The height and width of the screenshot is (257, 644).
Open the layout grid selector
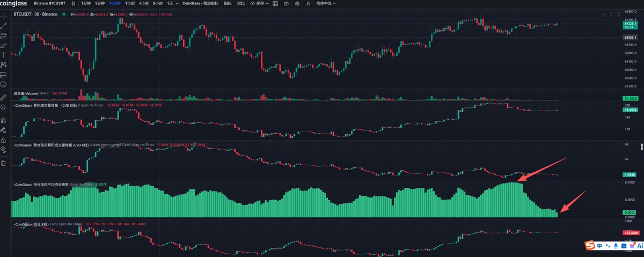click(x=275, y=3)
